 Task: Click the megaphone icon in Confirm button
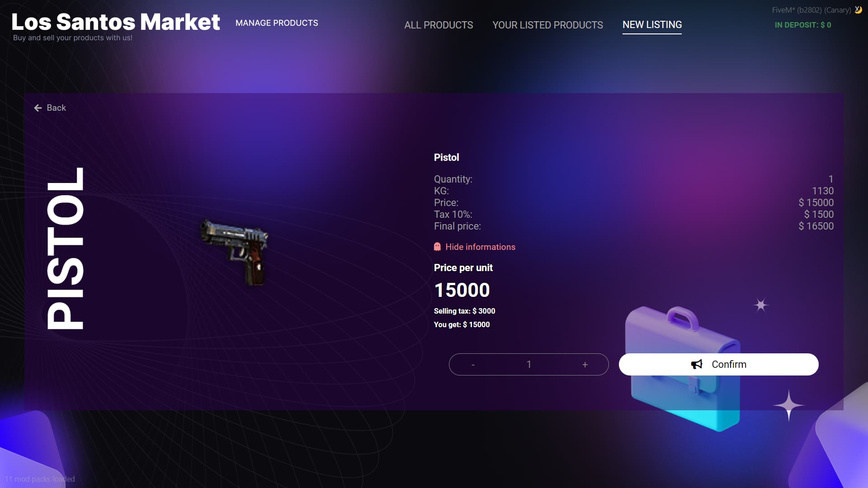click(697, 364)
